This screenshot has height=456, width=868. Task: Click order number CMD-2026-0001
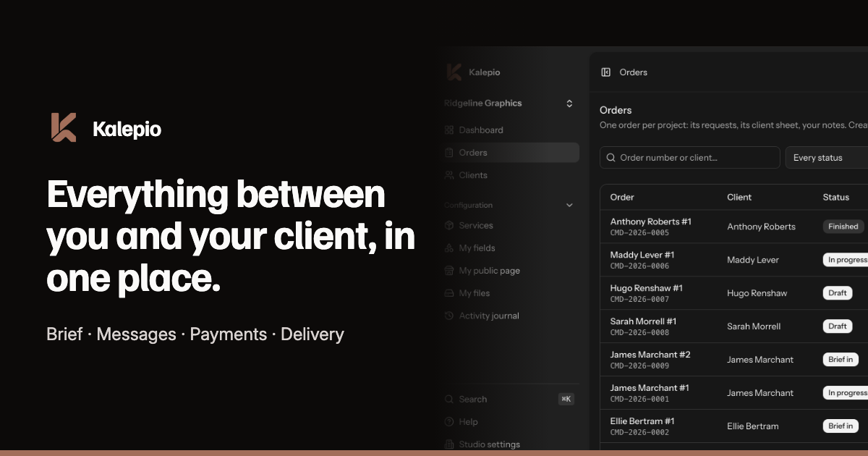click(x=639, y=400)
